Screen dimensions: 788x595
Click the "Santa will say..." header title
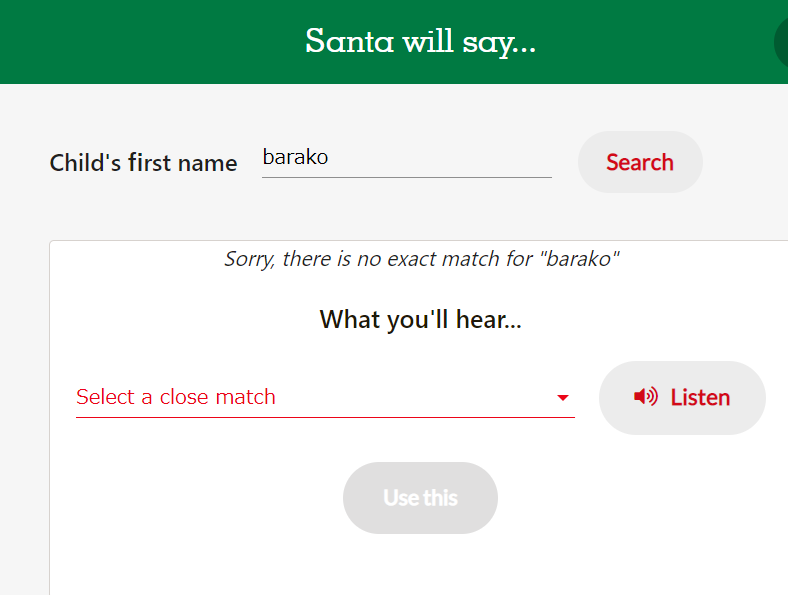(x=420, y=42)
